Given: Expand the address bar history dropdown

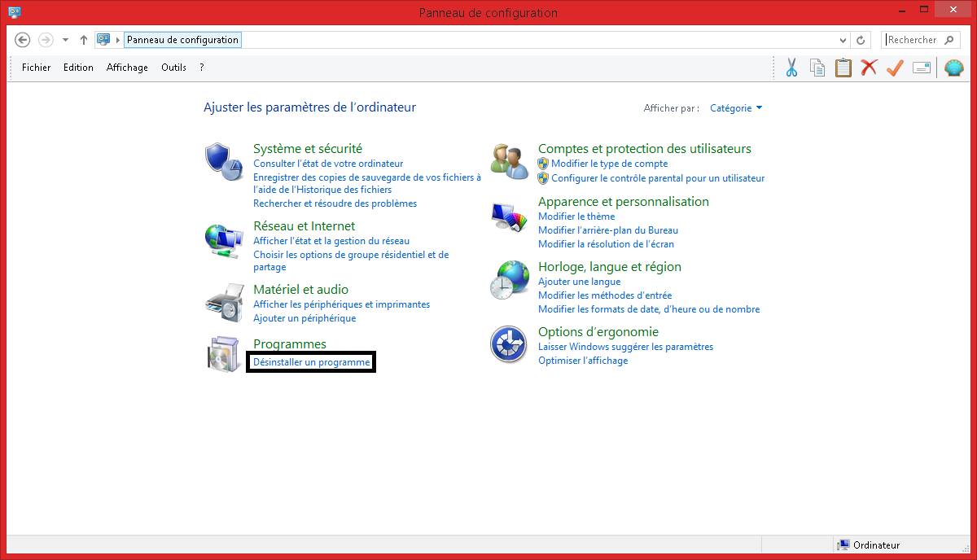Looking at the screenshot, I should click(x=843, y=40).
